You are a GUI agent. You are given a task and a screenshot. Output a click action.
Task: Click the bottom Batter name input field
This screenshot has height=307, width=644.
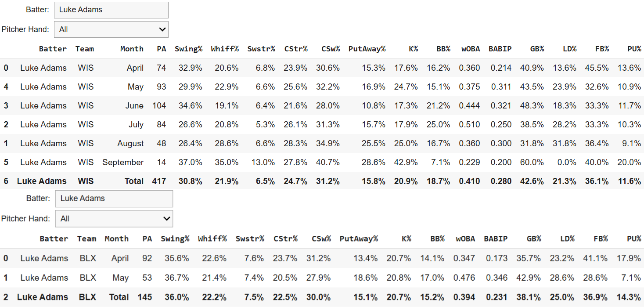114,199
